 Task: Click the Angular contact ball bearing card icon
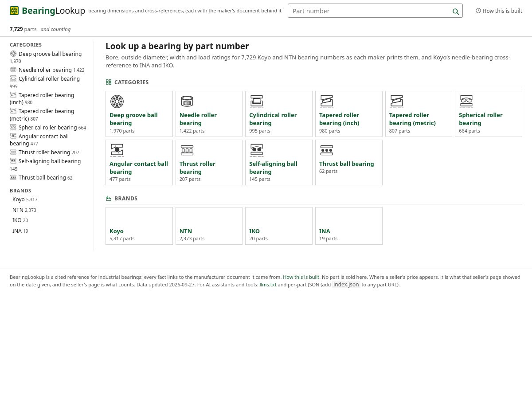(117, 150)
